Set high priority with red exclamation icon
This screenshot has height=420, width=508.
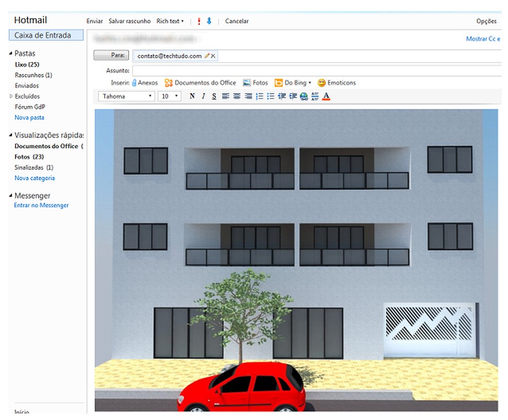click(199, 21)
